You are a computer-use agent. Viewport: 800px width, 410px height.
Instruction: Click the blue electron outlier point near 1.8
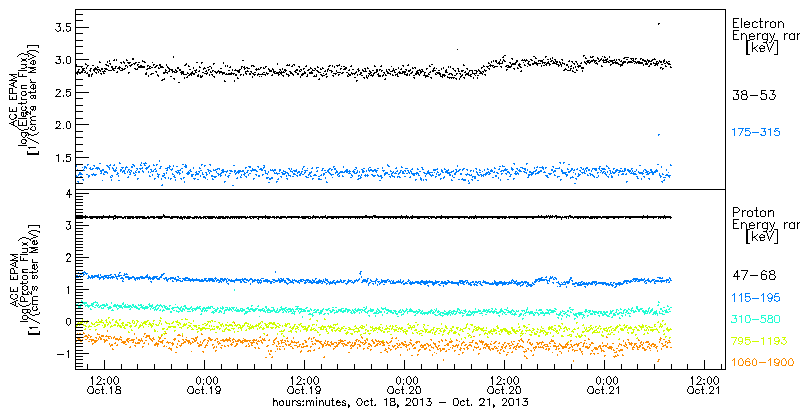pos(659,135)
